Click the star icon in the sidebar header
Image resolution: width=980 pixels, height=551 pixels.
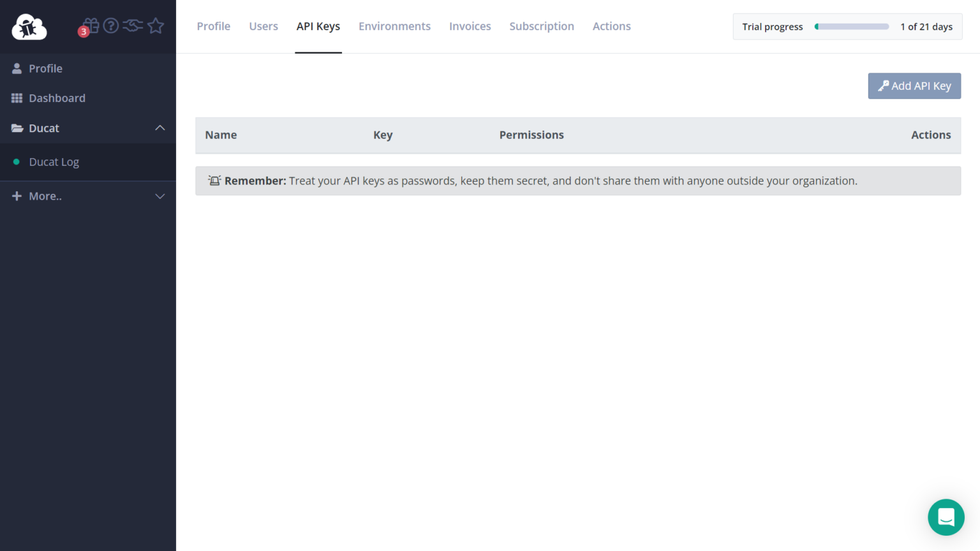click(156, 26)
